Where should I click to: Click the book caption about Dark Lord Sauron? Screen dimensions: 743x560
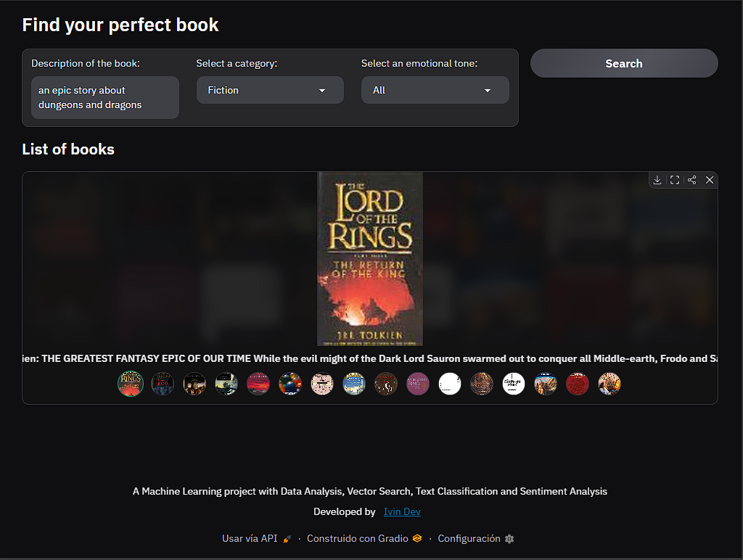(370, 358)
